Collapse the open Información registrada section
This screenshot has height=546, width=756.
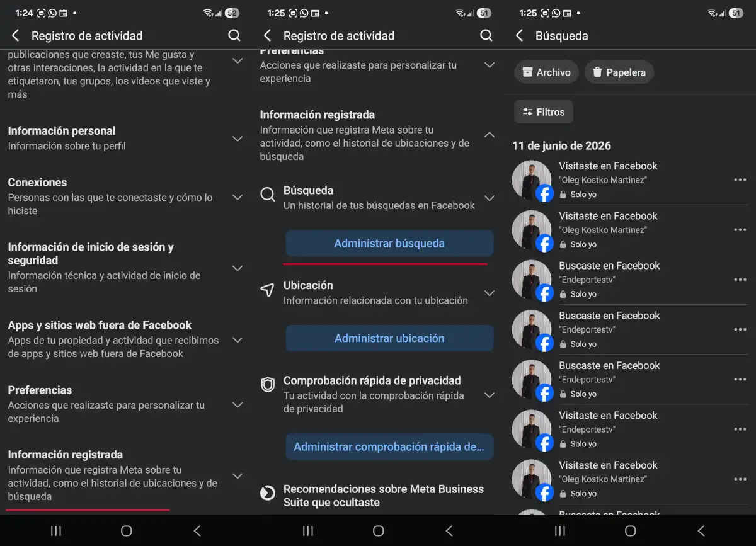click(490, 135)
